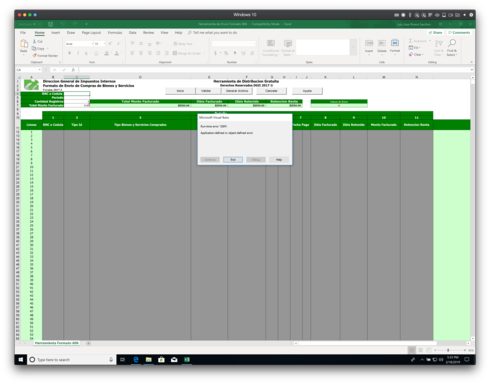The height and width of the screenshot is (384, 490).
Task: Click the Ayuda macro button
Action: tap(307, 91)
